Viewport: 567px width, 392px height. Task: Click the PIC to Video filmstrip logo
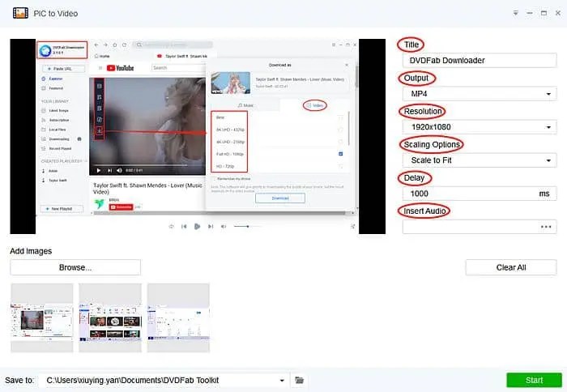pyautogui.click(x=20, y=13)
